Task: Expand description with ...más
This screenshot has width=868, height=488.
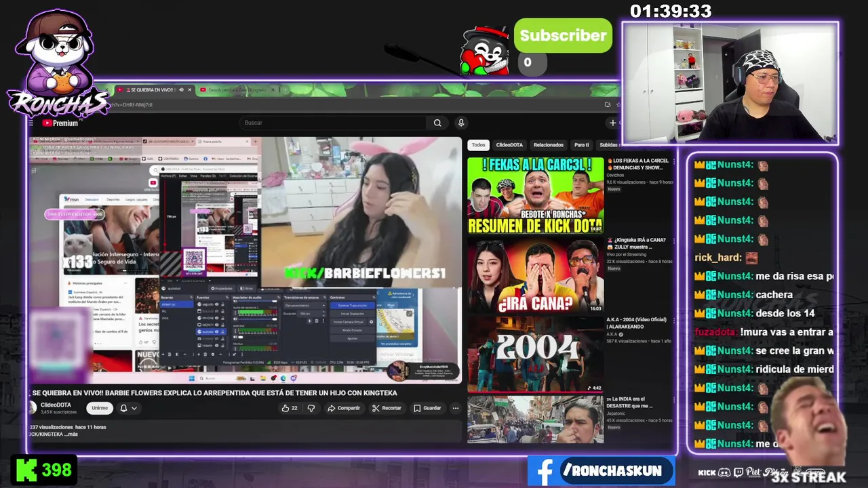Action: (72, 434)
